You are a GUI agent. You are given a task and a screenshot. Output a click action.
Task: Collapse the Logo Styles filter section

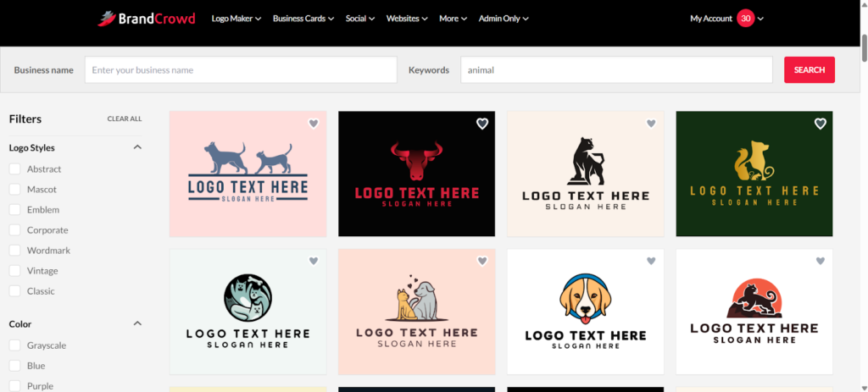(137, 147)
